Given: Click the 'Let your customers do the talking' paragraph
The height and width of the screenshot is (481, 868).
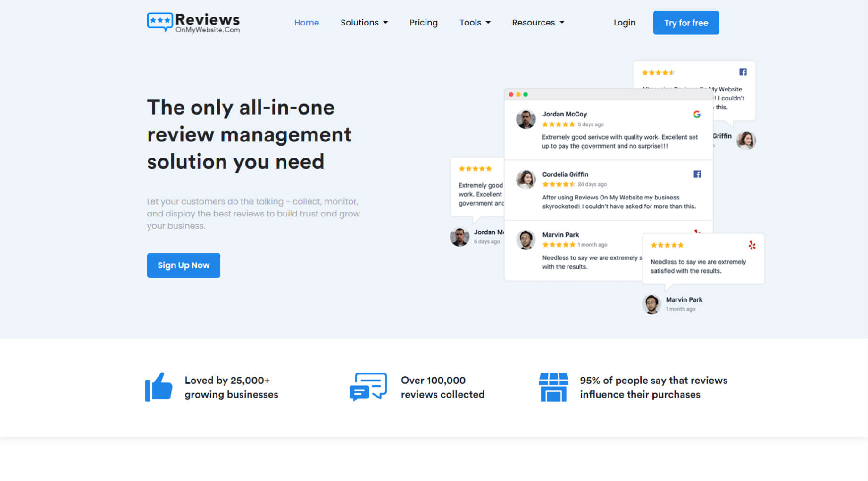Looking at the screenshot, I should (253, 214).
